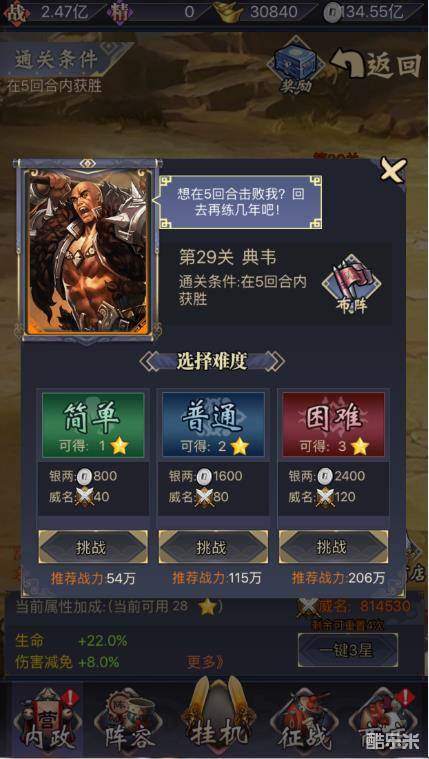Viewport: 429px width, 759px height.
Task: Click the 一键3星 one-key button
Action: coord(348,651)
